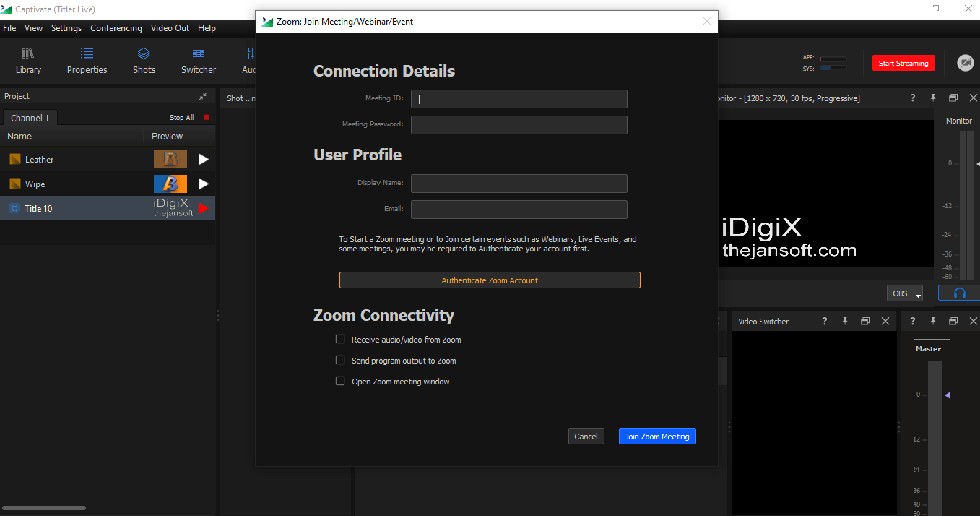Viewport: 980px width, 516px height.
Task: Open help for the Master audio panel
Action: click(x=912, y=322)
